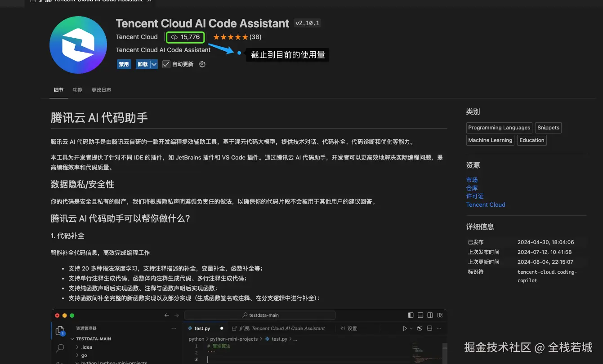Click the back arrow in embedded screenshot
Viewport: 603px width, 364px height.
[167, 315]
